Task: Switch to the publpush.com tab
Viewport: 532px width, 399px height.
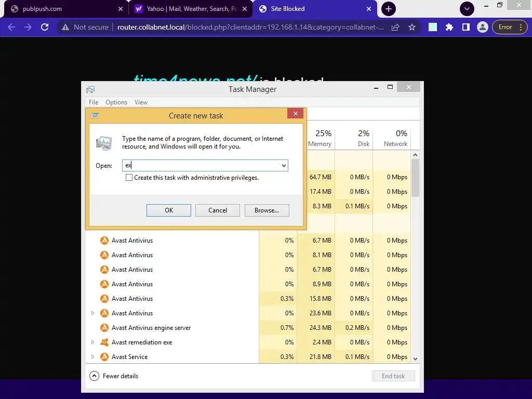Action: click(x=64, y=9)
